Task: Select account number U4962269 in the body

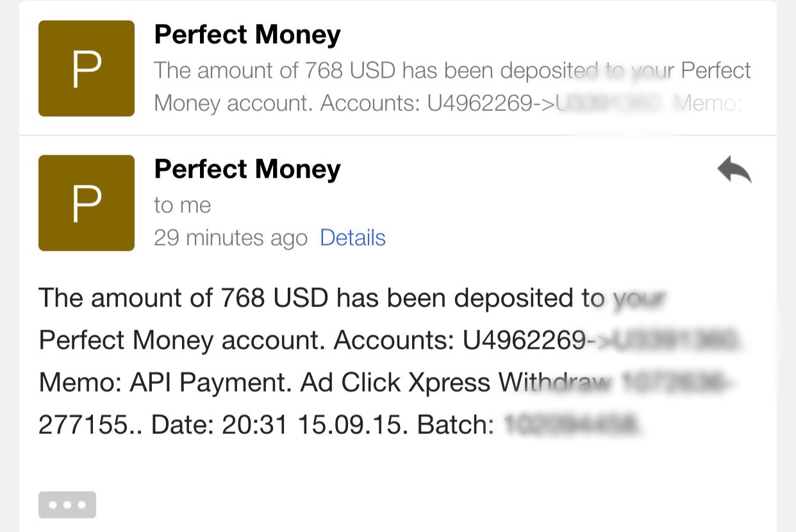Action: coord(524,340)
